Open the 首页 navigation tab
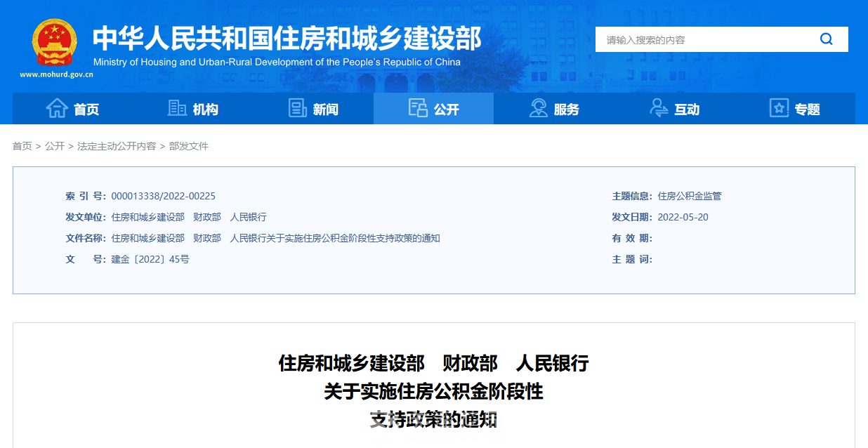Viewport: 868px width, 448px height. tap(73, 108)
